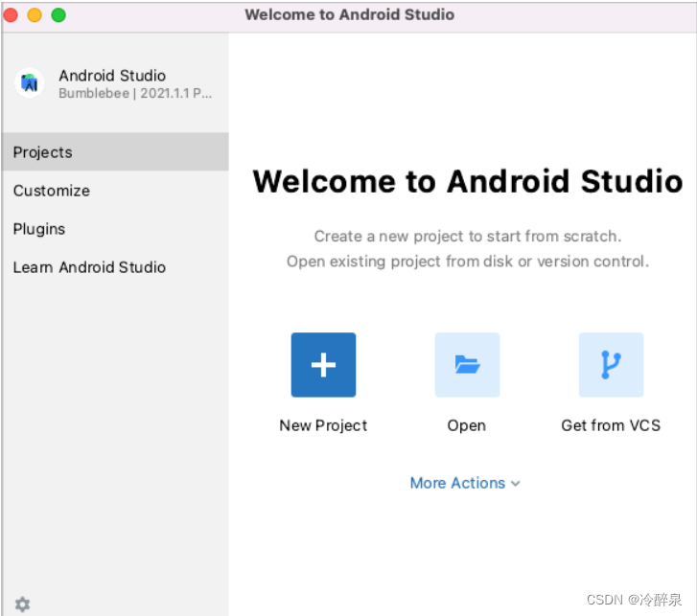Go to Learn Android Studio
Viewport: 697px width, 616px height.
pyautogui.click(x=115, y=267)
